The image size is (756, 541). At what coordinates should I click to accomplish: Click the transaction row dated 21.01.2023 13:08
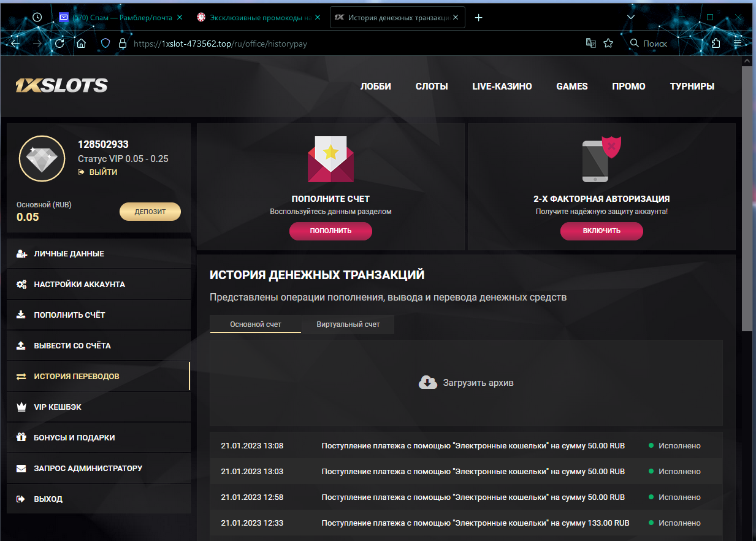[466, 446]
